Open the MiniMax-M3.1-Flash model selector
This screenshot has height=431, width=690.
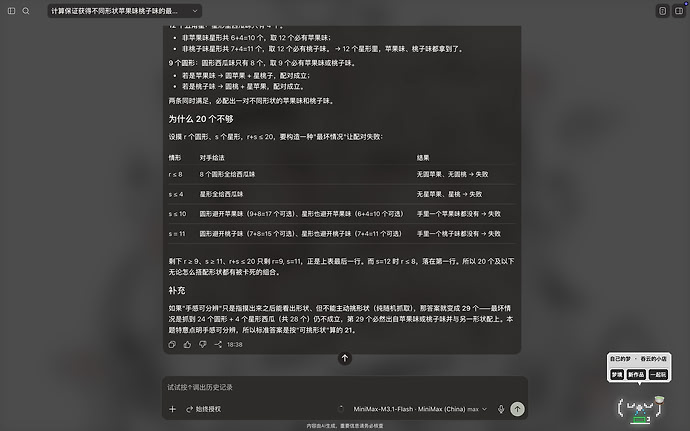click(419, 409)
